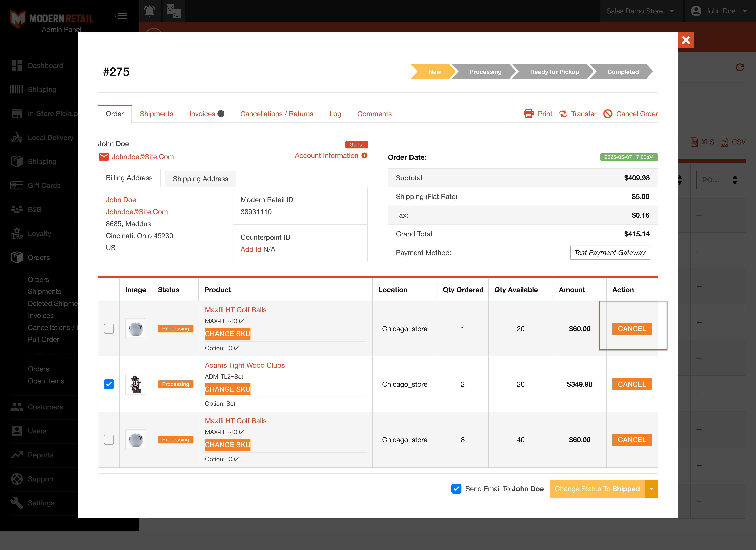756x550 pixels.
Task: Click the Processing step in status progress bar
Action: [x=485, y=72]
